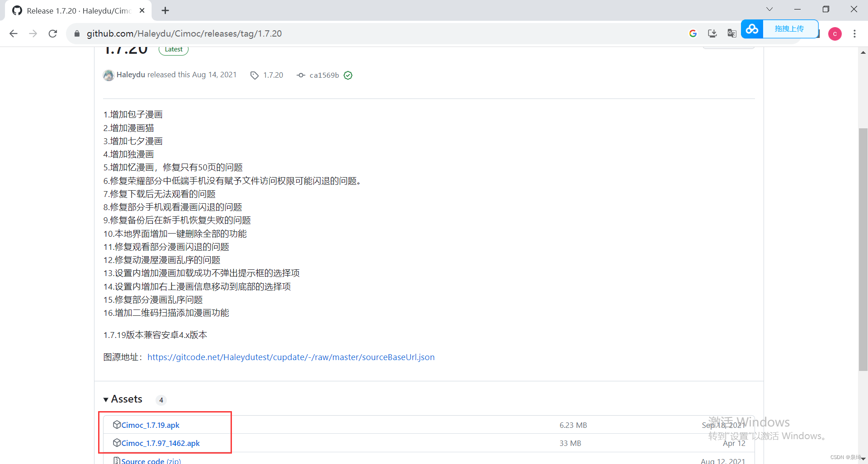Click the zip file icon of Source code
Image resolution: width=868 pixels, height=464 pixels.
[x=117, y=460]
